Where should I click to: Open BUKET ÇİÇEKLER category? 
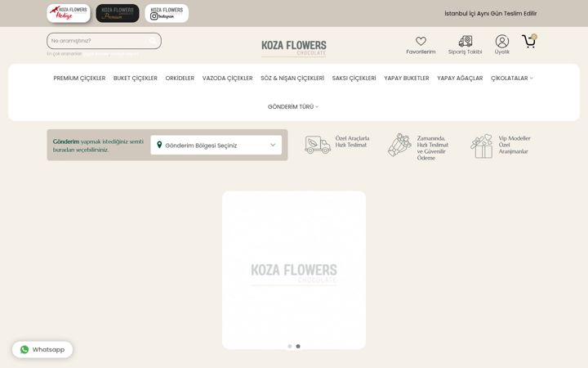(x=136, y=79)
